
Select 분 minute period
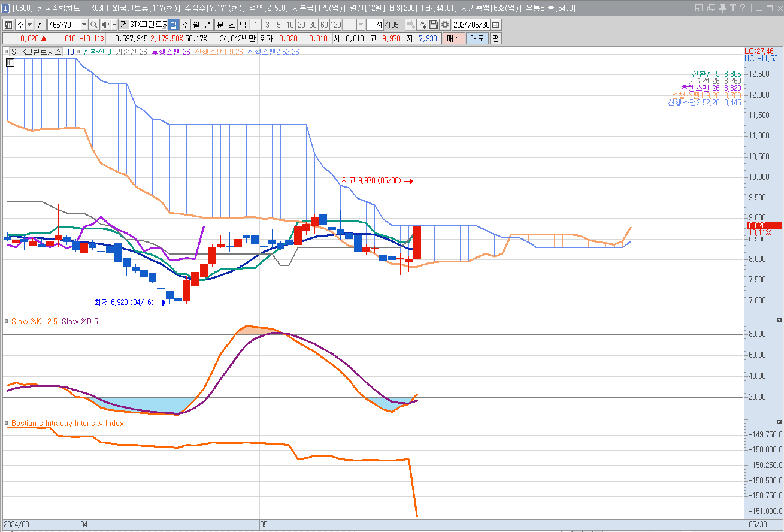coord(220,25)
